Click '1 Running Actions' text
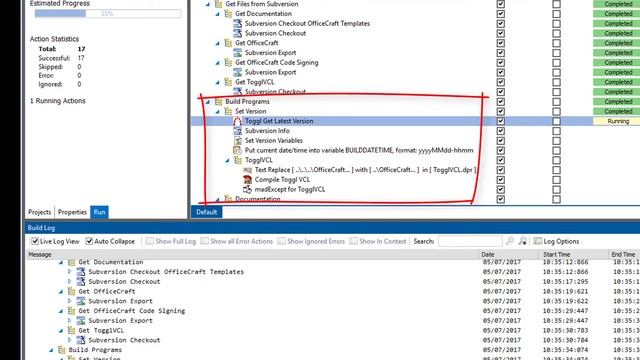The height and width of the screenshot is (360, 640). [58, 101]
